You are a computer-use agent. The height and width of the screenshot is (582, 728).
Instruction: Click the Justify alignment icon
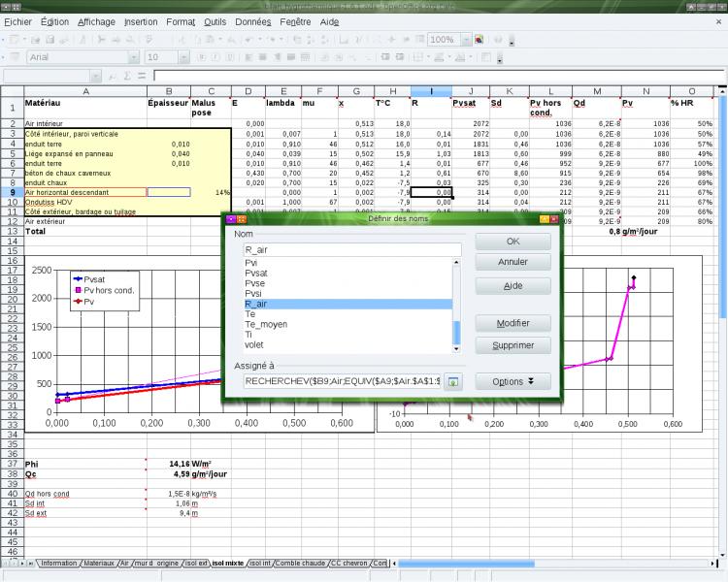pos(291,57)
